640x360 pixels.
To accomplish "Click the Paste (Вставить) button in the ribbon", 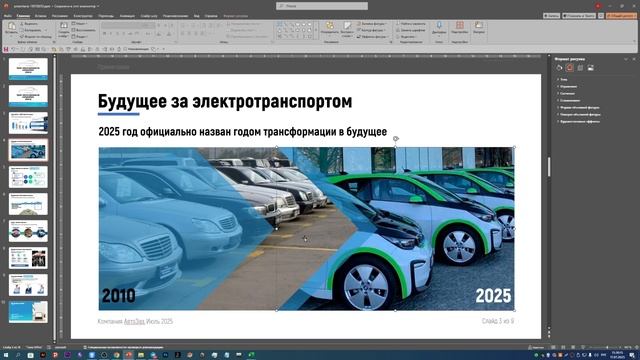I will pyautogui.click(x=11, y=28).
